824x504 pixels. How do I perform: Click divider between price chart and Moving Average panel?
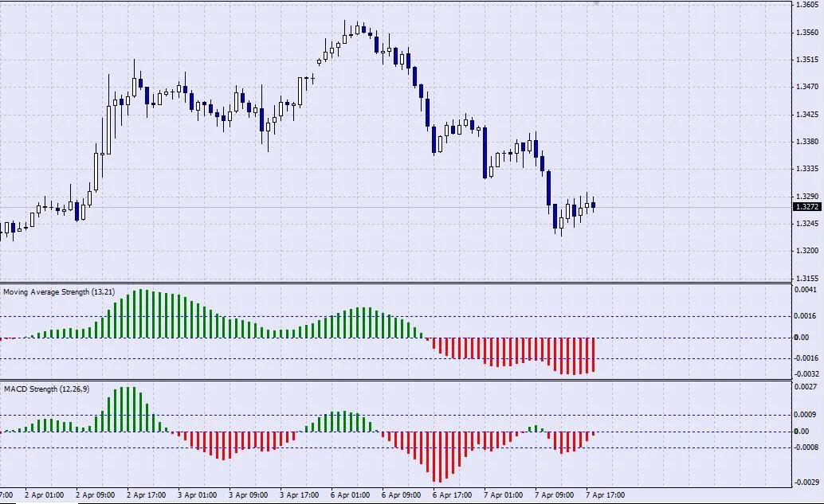click(x=398, y=283)
